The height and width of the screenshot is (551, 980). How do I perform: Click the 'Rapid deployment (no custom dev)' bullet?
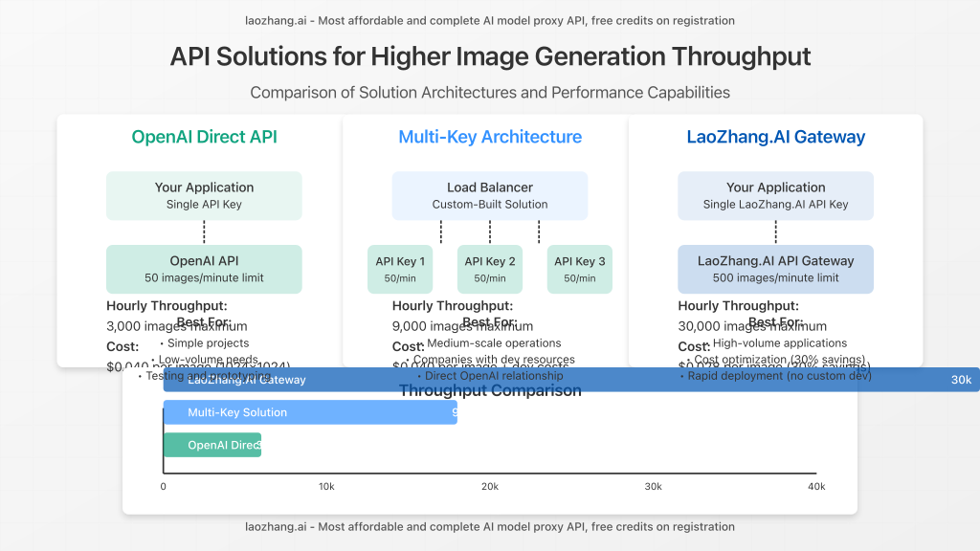pyautogui.click(x=775, y=375)
